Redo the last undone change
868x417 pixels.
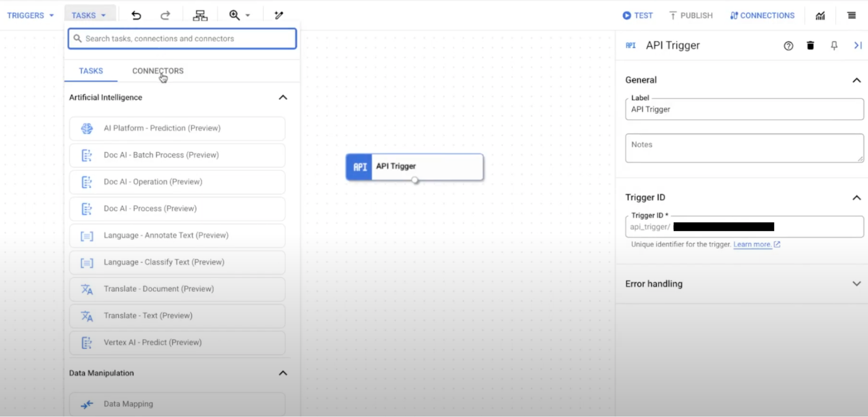pos(166,15)
